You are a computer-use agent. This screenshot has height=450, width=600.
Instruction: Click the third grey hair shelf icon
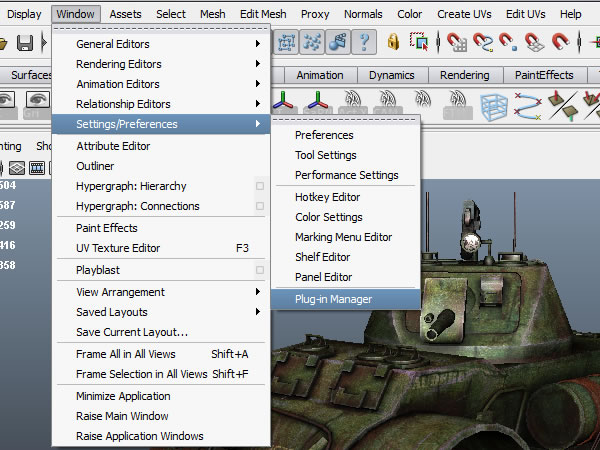tap(423, 99)
